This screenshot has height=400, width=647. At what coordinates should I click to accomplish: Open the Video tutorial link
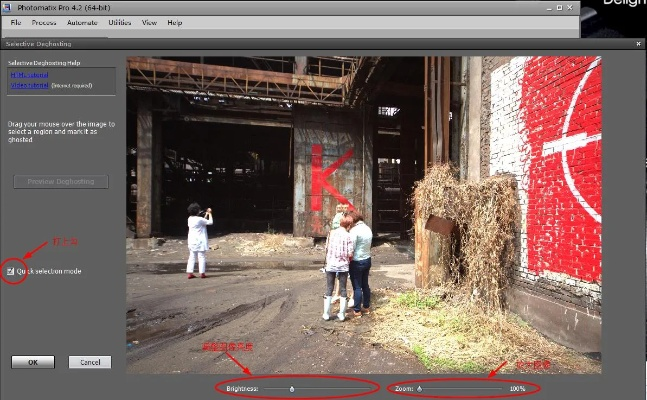click(x=29, y=85)
